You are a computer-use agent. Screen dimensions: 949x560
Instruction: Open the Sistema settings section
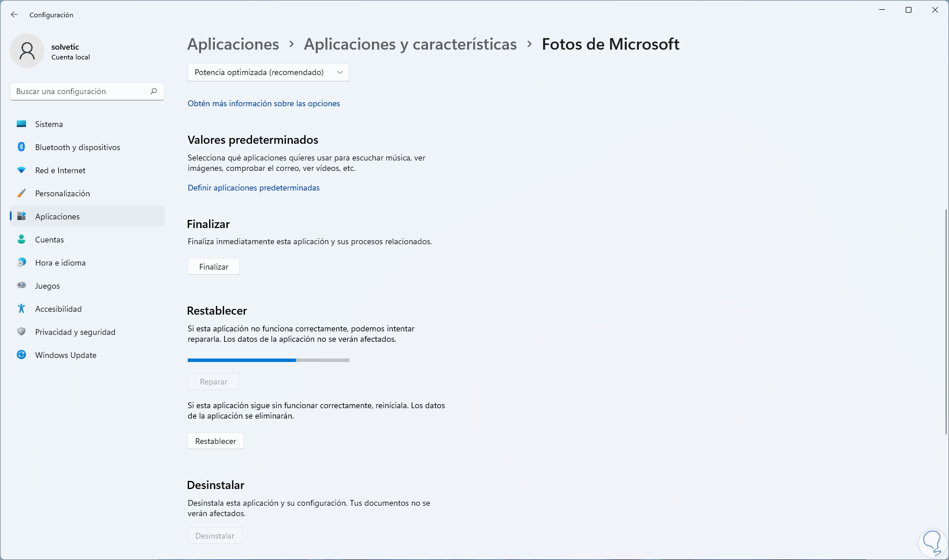click(87, 124)
